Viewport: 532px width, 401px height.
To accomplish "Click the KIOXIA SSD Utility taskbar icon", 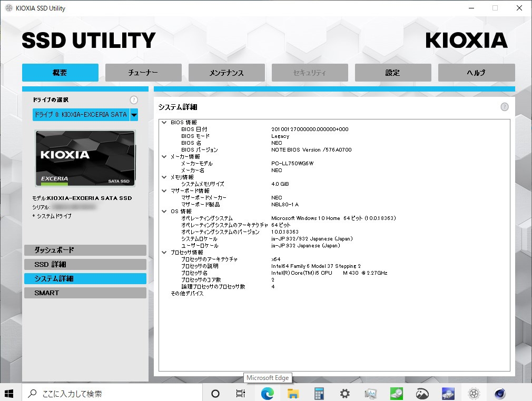I will click(474, 394).
